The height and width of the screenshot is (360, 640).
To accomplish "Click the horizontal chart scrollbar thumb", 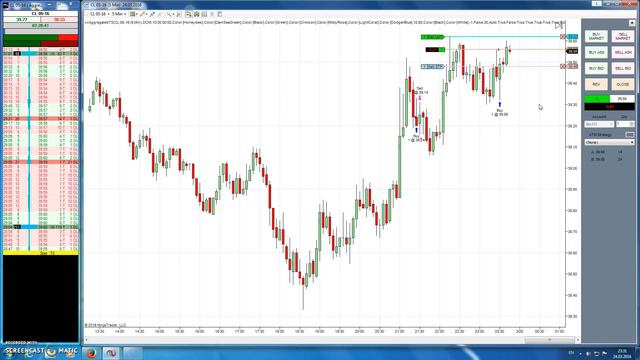I will click(549, 340).
